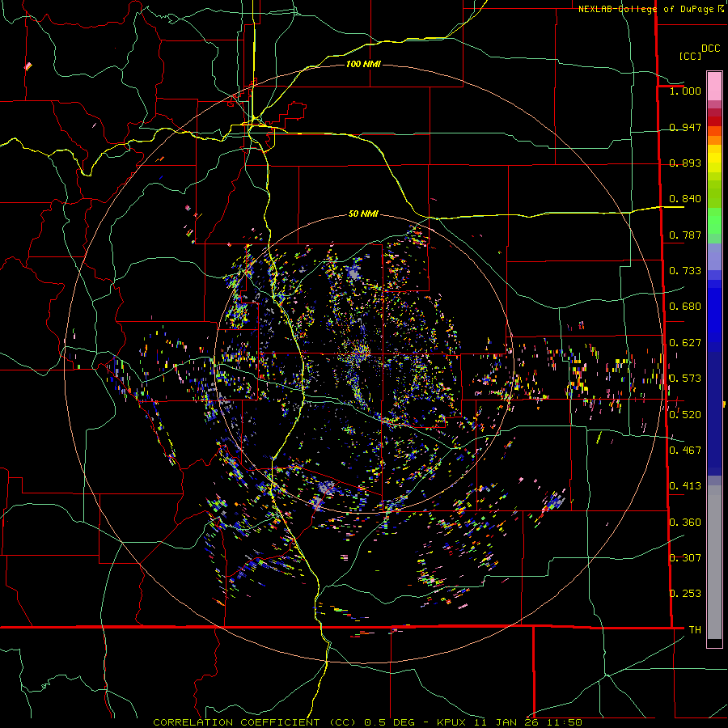728x728 pixels.
Task: Pick the bright green segment of the color bar
Action: [x=714, y=221]
